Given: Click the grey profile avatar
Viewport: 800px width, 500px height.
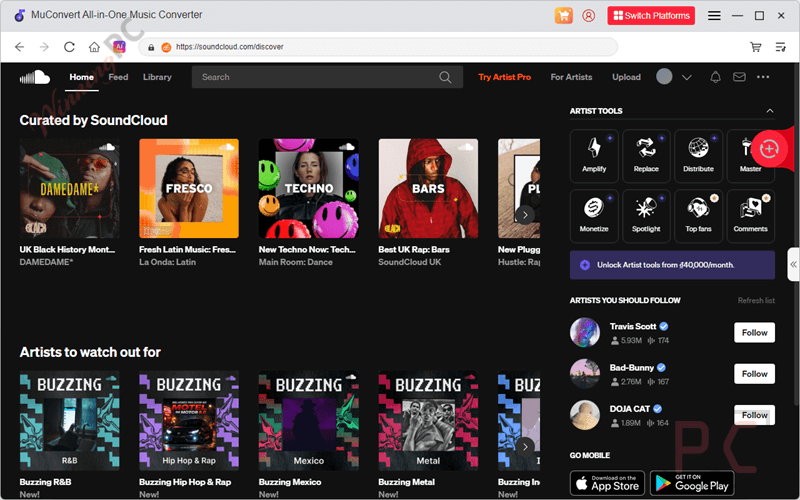Looking at the screenshot, I should coord(664,77).
